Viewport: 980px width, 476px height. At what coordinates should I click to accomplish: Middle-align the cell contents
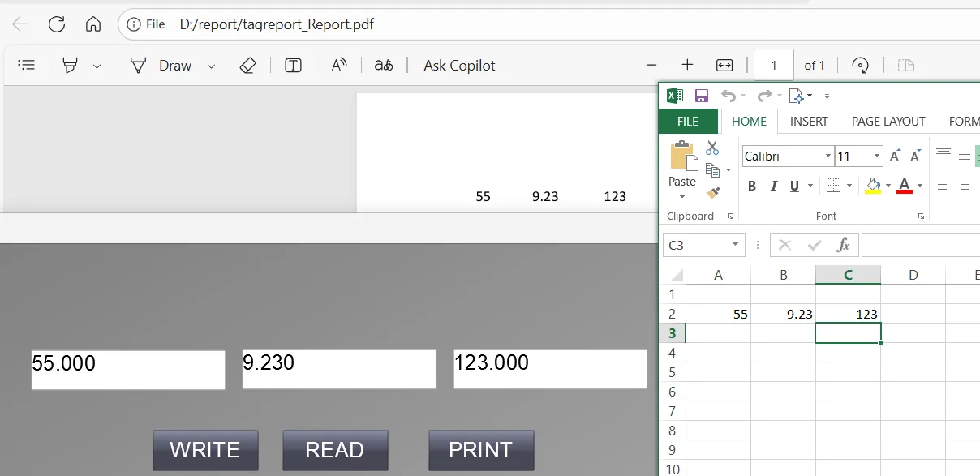pyautogui.click(x=964, y=155)
